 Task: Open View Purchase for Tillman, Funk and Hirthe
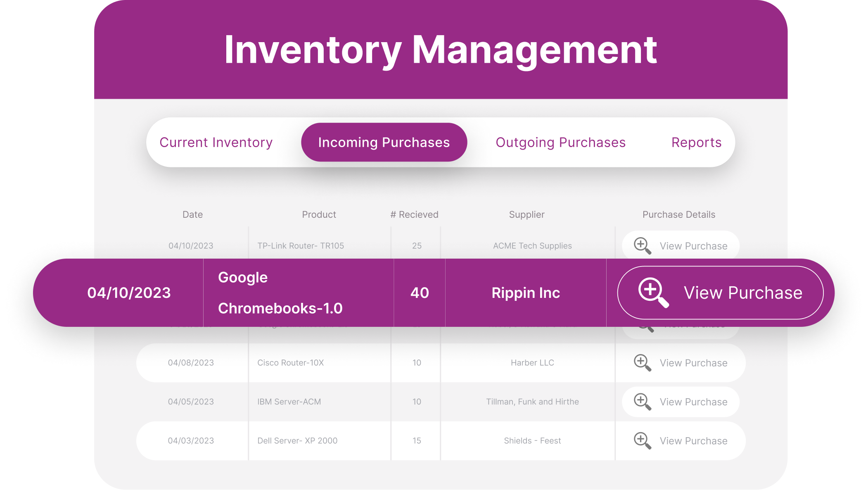pos(693,402)
